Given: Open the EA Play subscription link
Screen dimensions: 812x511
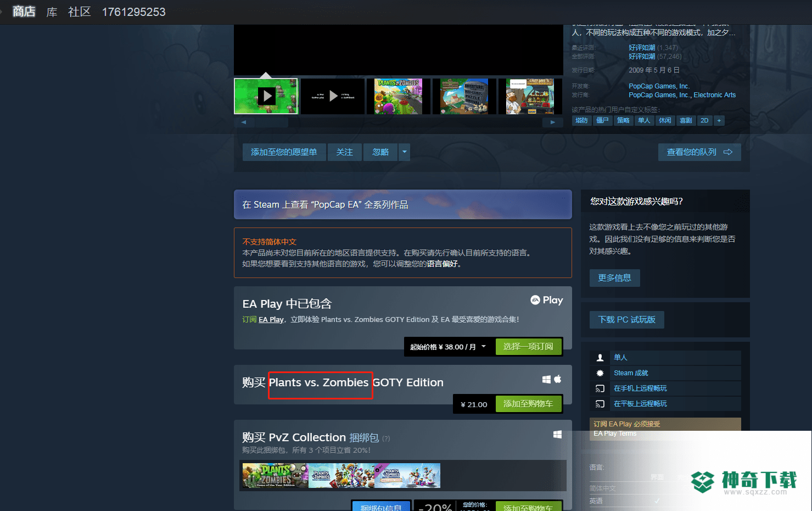Looking at the screenshot, I should coord(271,319).
